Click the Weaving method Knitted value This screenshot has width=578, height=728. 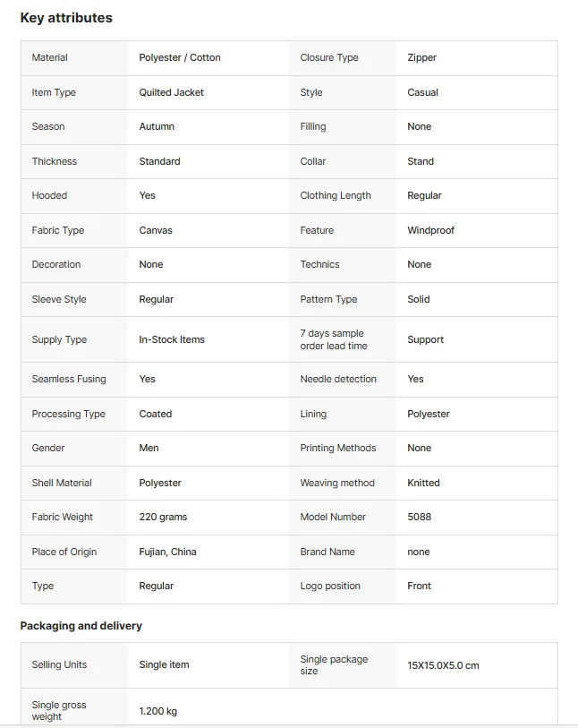point(423,483)
